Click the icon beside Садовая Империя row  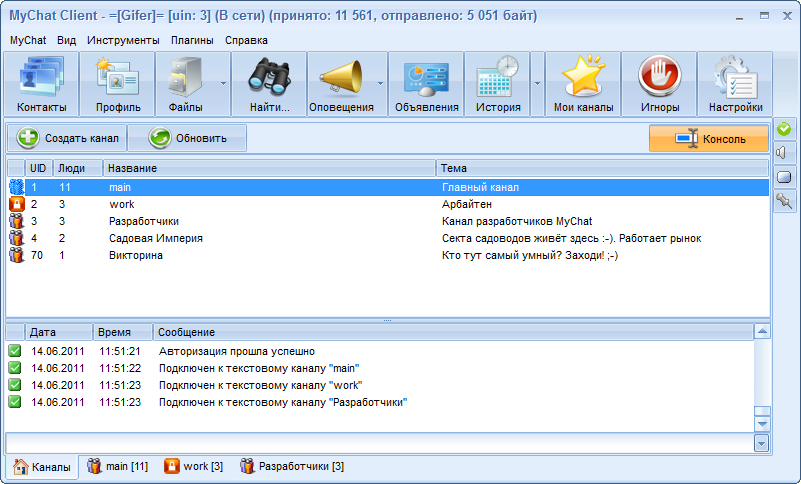point(16,238)
